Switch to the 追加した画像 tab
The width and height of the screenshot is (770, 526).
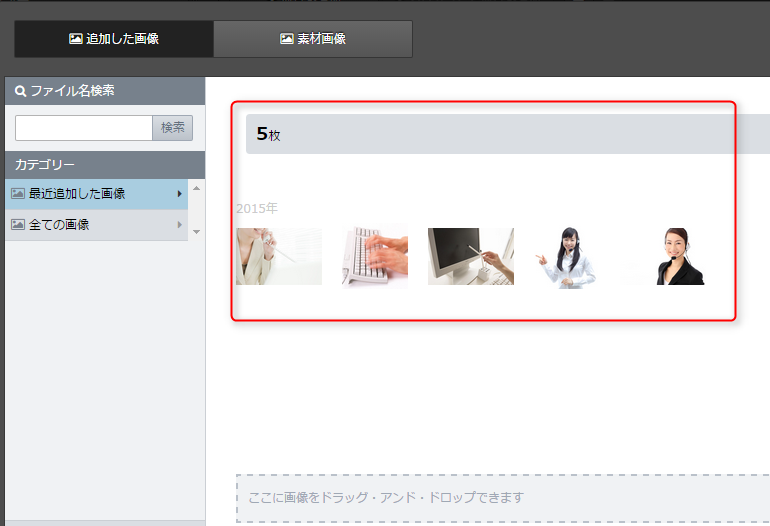click(113, 39)
